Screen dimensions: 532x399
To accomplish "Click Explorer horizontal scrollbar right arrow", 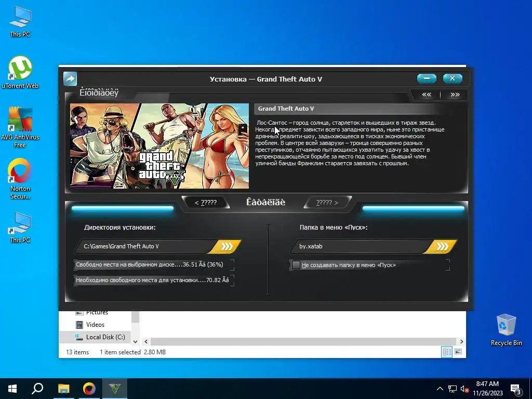I will [x=461, y=342].
